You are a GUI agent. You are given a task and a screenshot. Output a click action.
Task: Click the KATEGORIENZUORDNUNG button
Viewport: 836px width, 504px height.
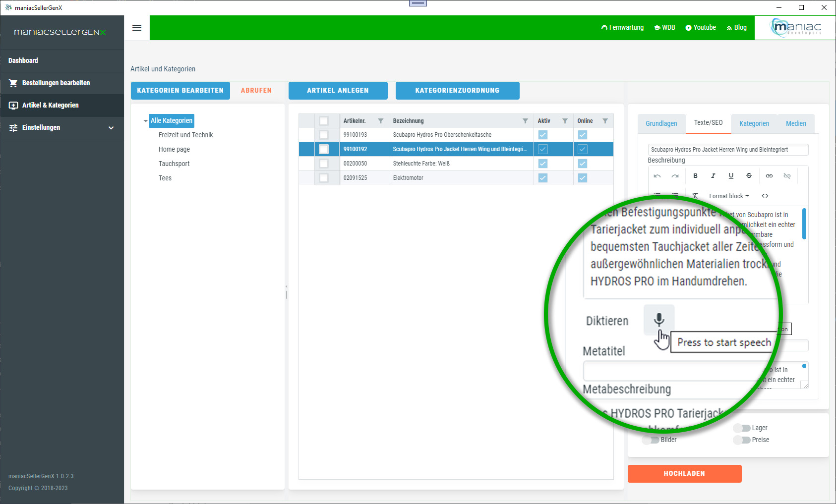pos(458,91)
